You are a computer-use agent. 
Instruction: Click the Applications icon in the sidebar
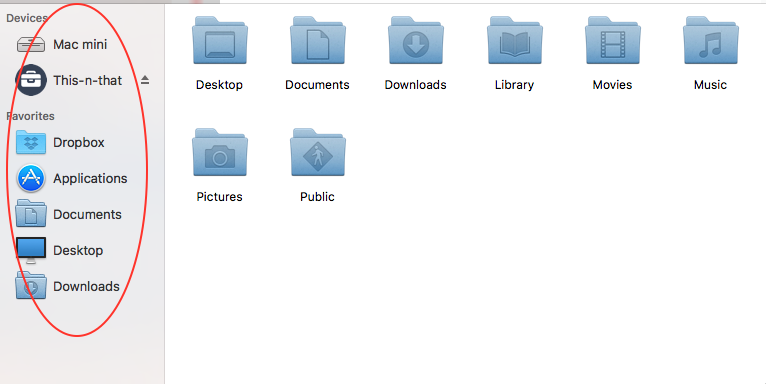pyautogui.click(x=31, y=178)
